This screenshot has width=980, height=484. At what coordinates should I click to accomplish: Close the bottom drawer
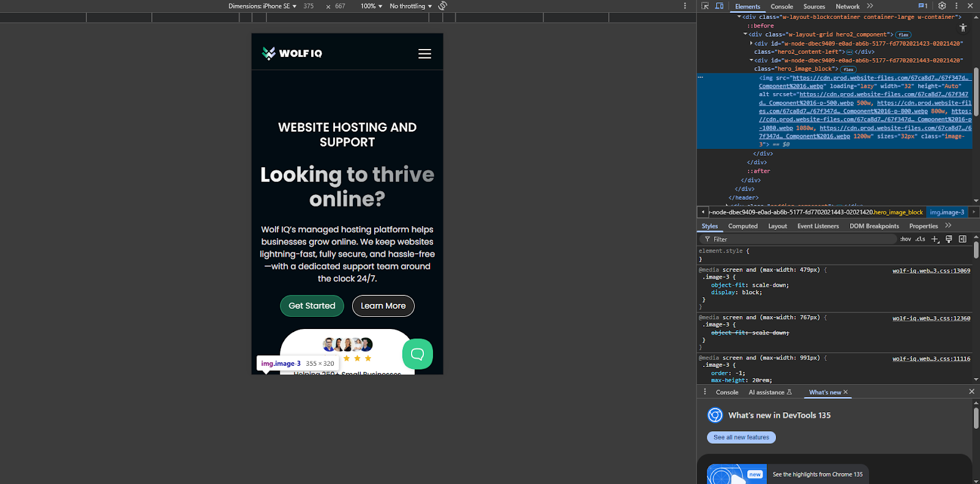(972, 391)
